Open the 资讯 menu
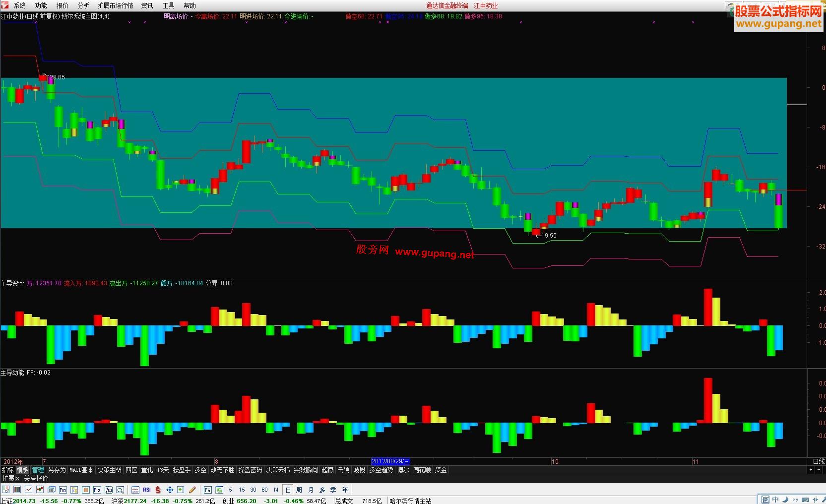Viewport: 826px width, 504px height. 147,5
